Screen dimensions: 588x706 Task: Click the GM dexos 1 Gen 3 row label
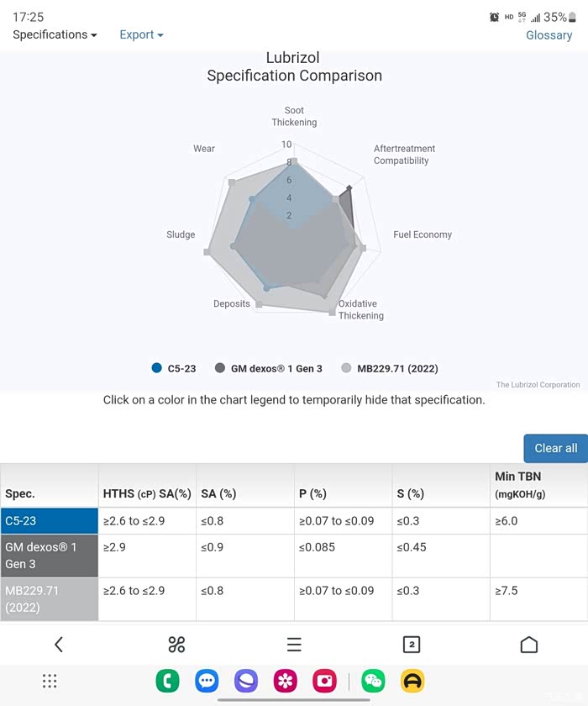(49, 556)
